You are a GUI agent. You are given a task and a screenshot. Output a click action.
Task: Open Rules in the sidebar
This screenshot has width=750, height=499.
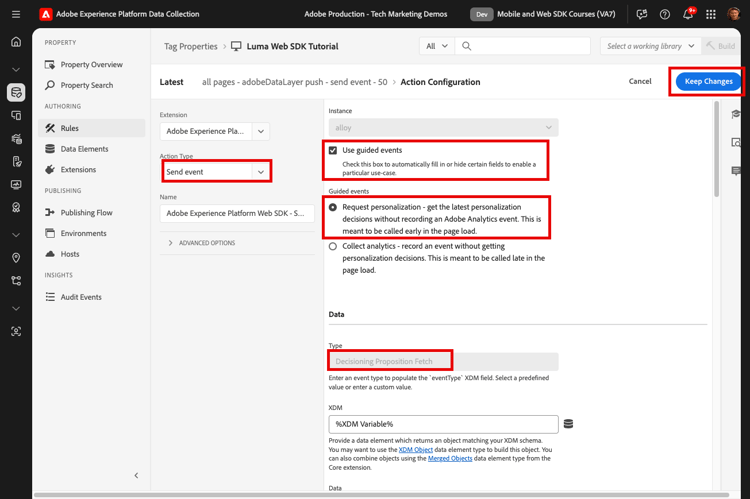(x=91, y=128)
